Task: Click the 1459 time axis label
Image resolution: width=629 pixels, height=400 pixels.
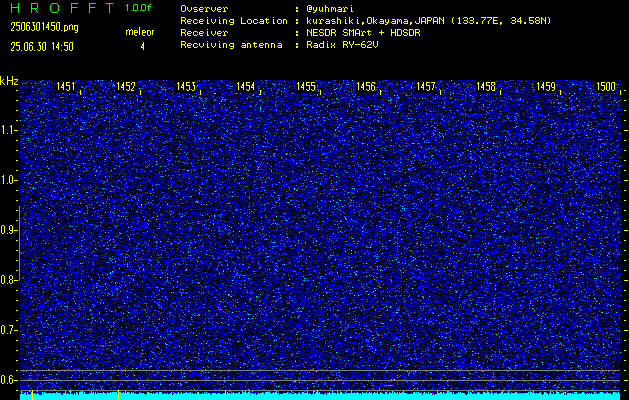Action: tap(546, 86)
